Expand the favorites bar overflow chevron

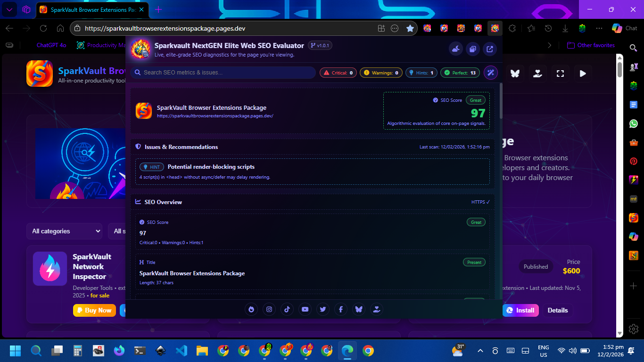point(549,45)
